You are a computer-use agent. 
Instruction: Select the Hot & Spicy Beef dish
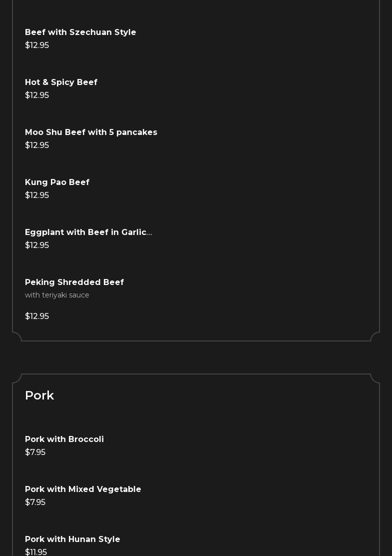point(61,82)
